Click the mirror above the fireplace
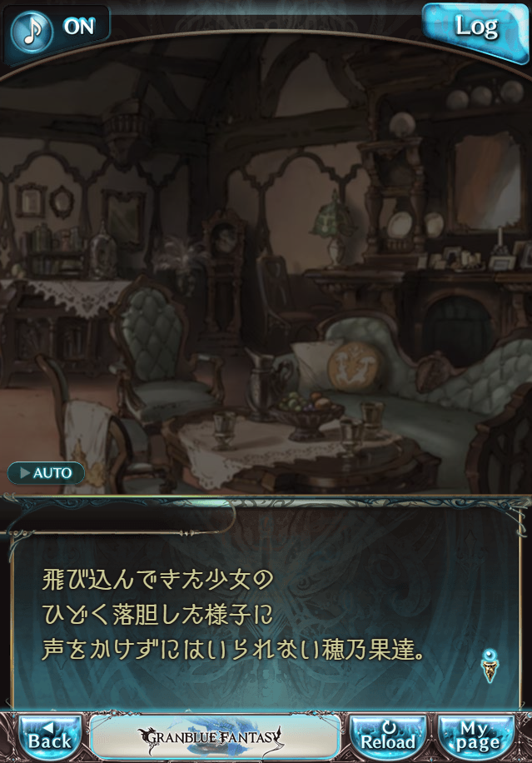The height and width of the screenshot is (763, 532). pyautogui.click(x=487, y=182)
